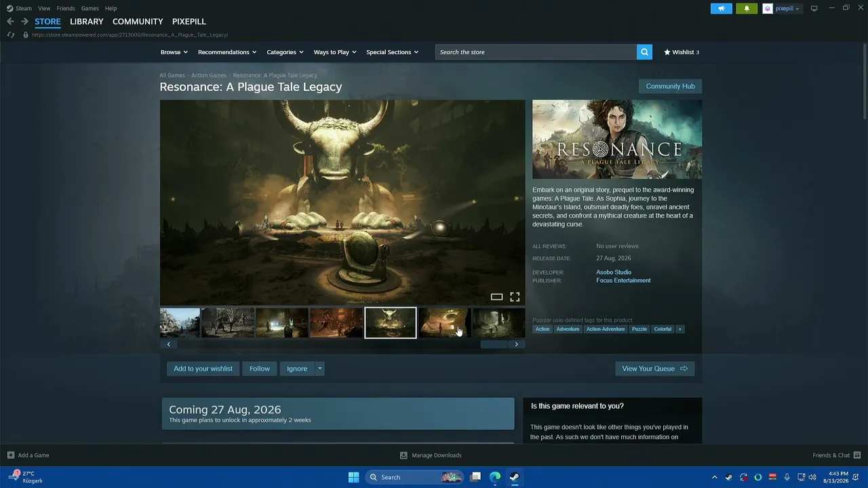The height and width of the screenshot is (488, 868).
Task: Click the padlock icon beside the URL
Action: (26, 35)
